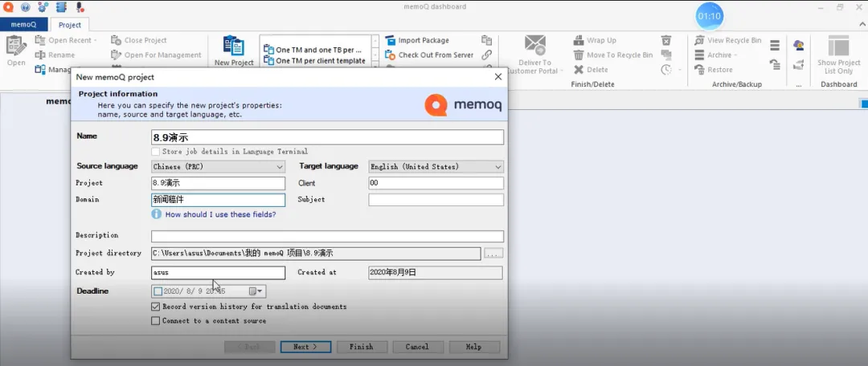Switch to the memoQ tab
This screenshot has height=366, width=868.
tap(24, 25)
